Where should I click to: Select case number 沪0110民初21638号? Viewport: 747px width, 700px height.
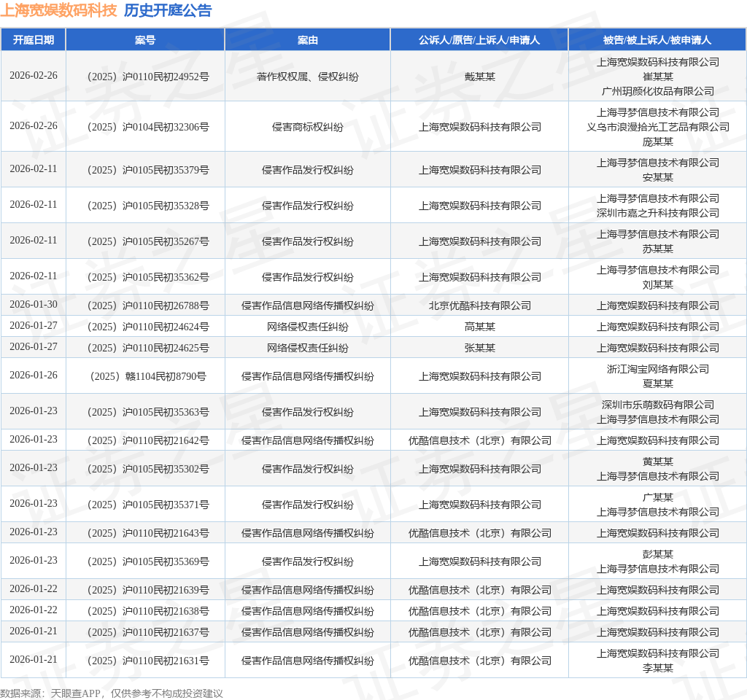click(166, 611)
